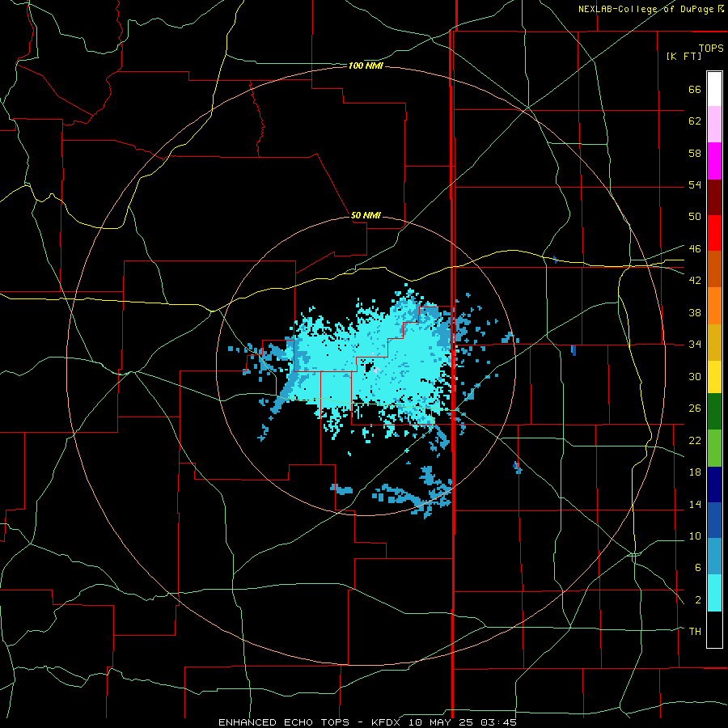Viewport: 728px width, 728px height.
Task: Click the 10 MAY 25 date text
Action: 442,722
